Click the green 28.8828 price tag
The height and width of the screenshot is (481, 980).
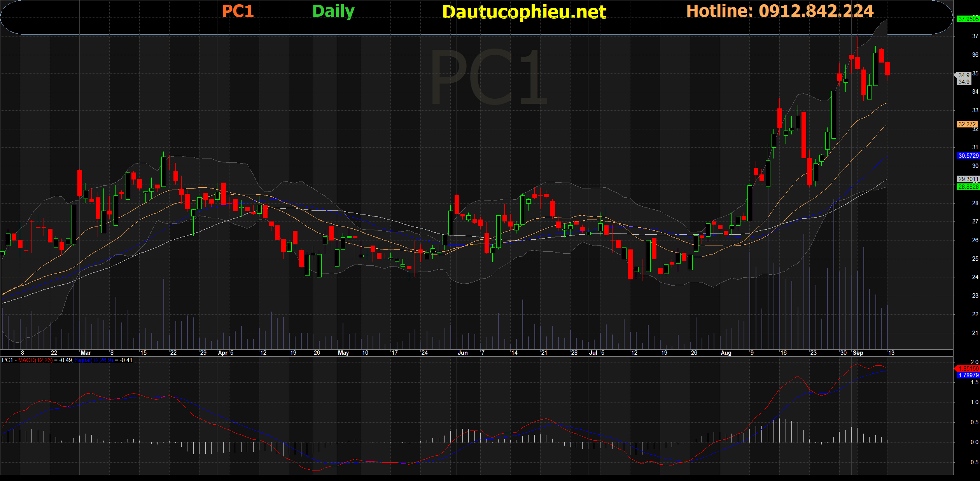pos(968,187)
